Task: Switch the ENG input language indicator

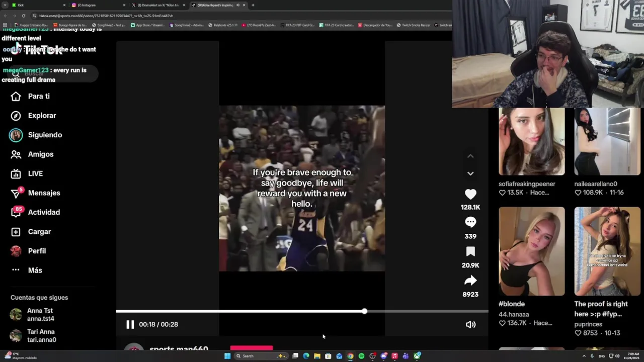Action: [602, 356]
